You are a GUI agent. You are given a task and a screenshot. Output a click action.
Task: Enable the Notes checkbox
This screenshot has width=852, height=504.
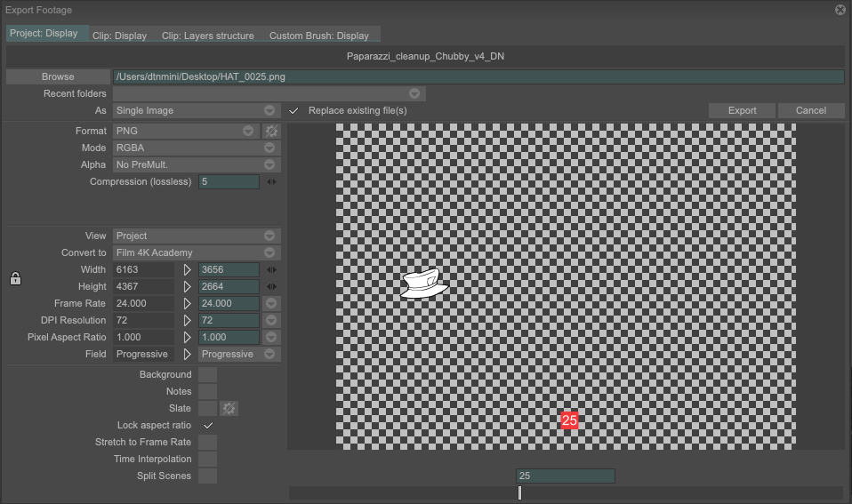[x=207, y=392]
